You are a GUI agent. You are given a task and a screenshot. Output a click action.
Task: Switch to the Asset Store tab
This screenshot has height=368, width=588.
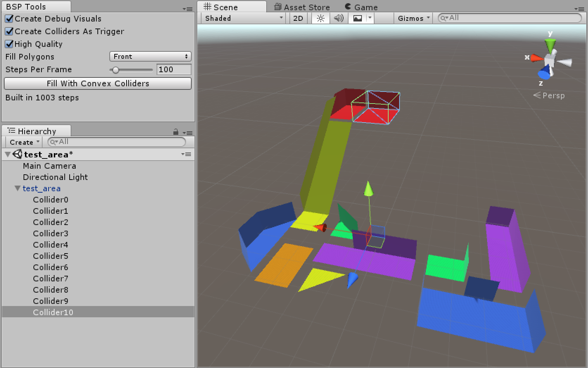302,7
